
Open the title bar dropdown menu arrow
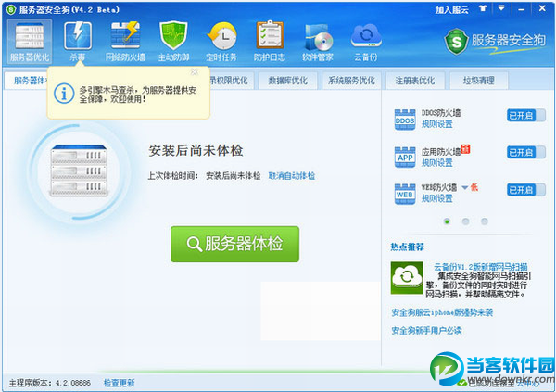tap(501, 7)
